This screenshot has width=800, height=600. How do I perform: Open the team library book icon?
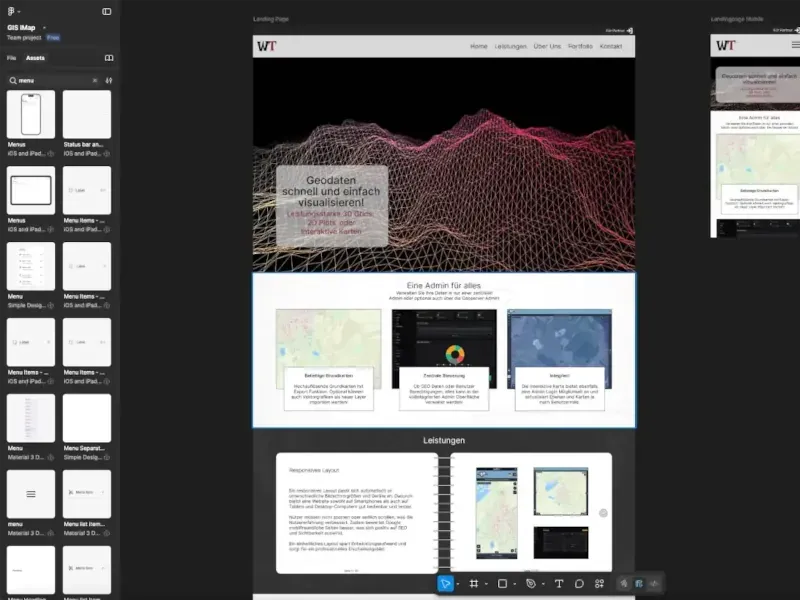(108, 59)
